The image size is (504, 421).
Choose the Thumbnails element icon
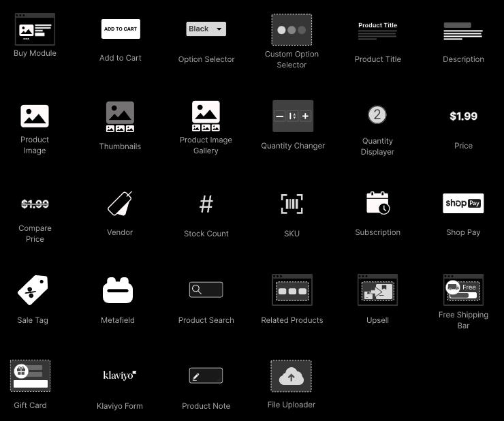pos(121,116)
